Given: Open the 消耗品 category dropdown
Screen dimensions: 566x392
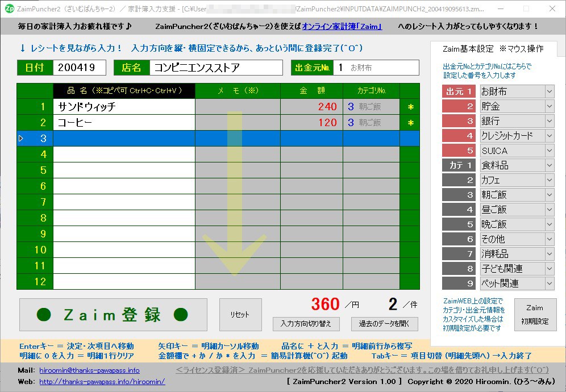Looking at the screenshot, I should click(x=550, y=254).
